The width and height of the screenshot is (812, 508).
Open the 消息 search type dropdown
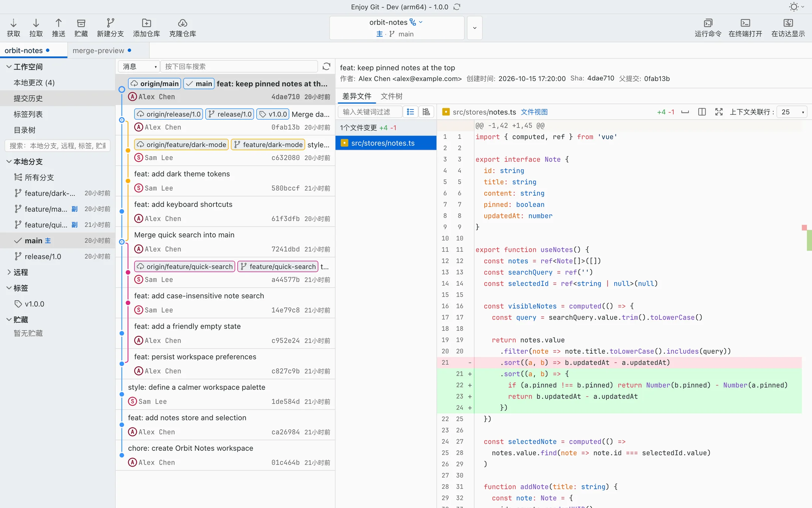139,67
